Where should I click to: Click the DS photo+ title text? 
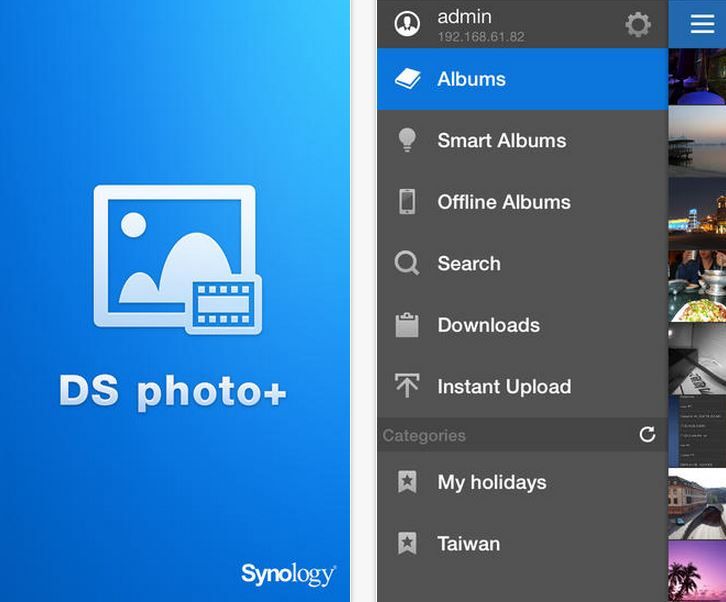pos(173,393)
